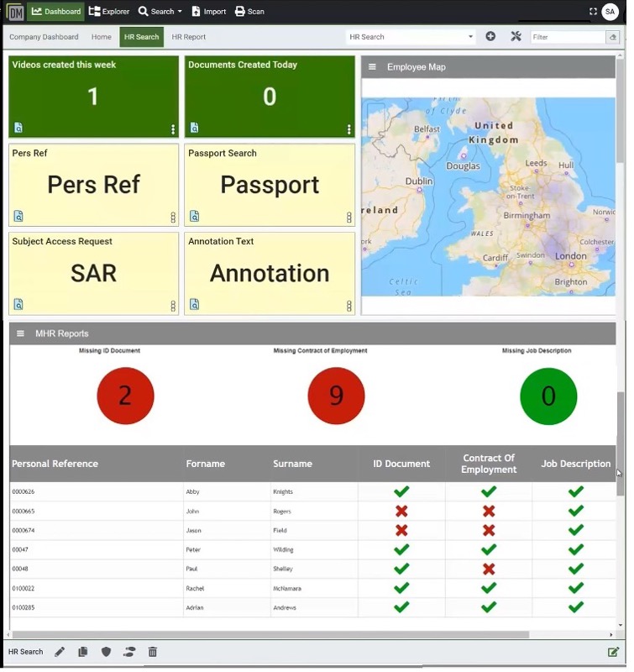Viewport: 634px width, 672px height.
Task: Click red cross Contract for Paul Shelley
Action: pos(490,570)
